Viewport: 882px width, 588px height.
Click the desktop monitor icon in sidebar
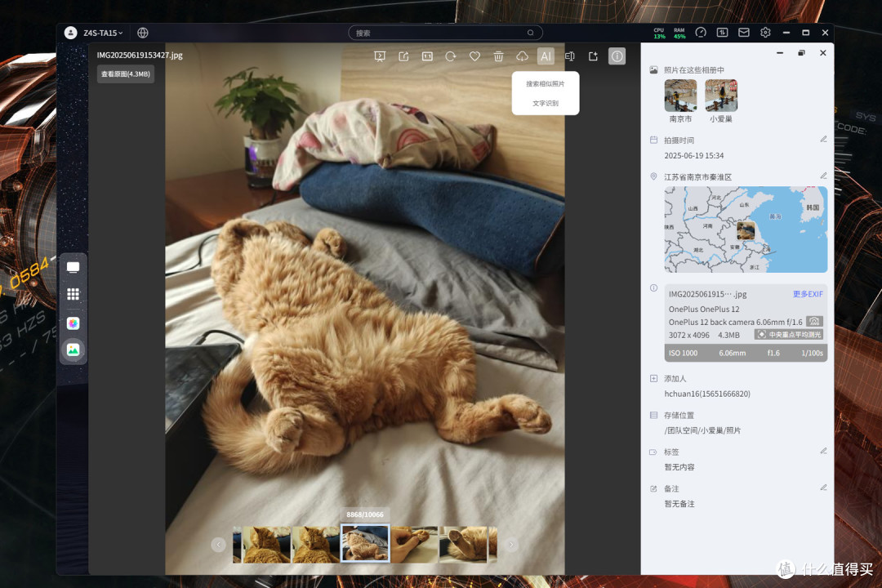(73, 267)
